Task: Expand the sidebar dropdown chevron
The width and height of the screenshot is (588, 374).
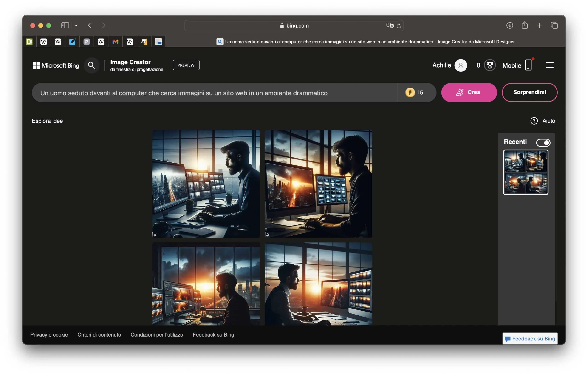Action: coord(76,25)
